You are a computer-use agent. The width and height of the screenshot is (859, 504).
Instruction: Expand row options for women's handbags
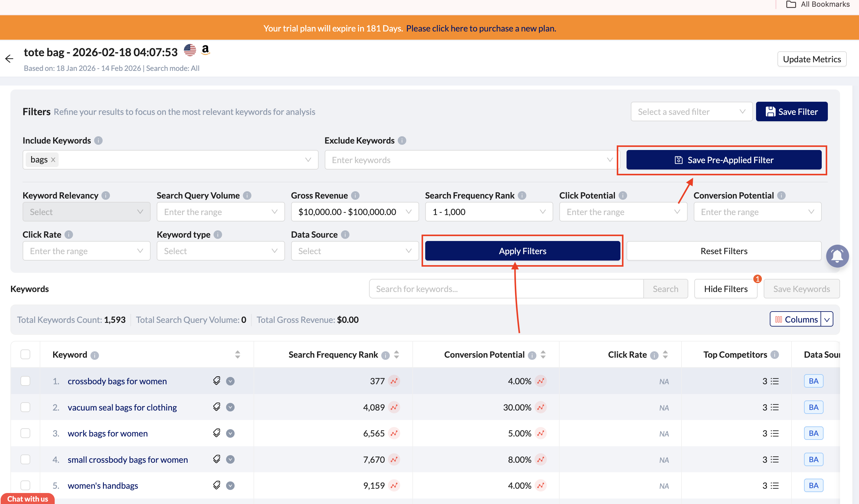[230, 486]
